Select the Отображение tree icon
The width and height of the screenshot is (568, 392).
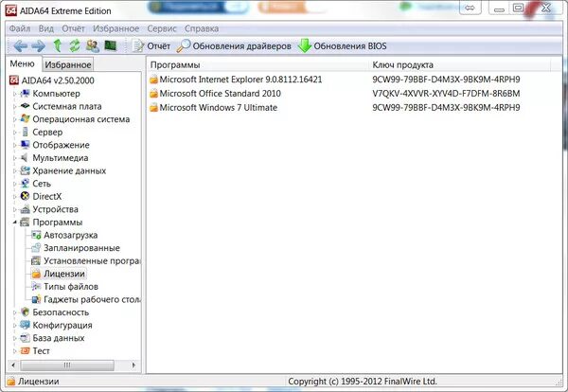click(25, 145)
